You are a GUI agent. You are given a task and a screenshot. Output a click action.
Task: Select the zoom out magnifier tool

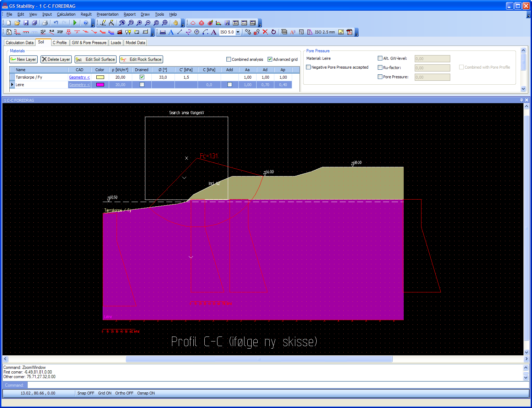point(148,23)
